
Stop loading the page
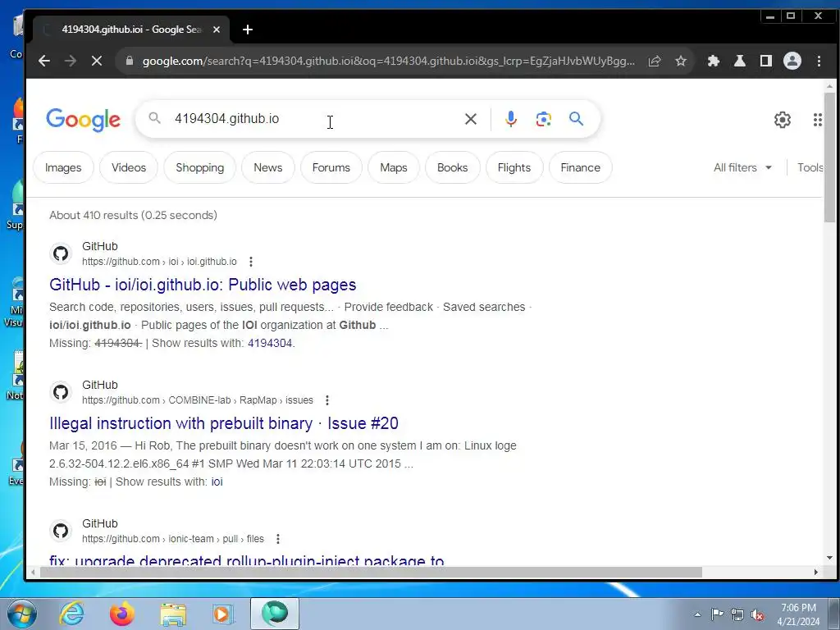coord(97,61)
